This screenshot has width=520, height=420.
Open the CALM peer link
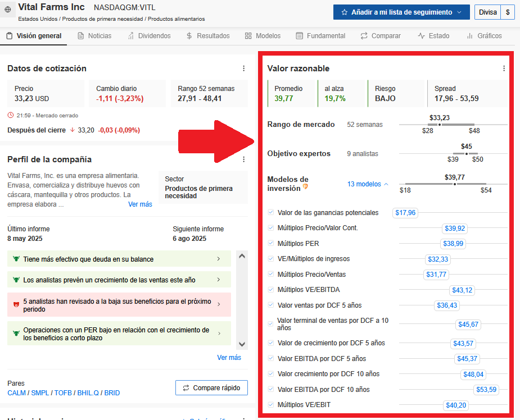(16, 393)
